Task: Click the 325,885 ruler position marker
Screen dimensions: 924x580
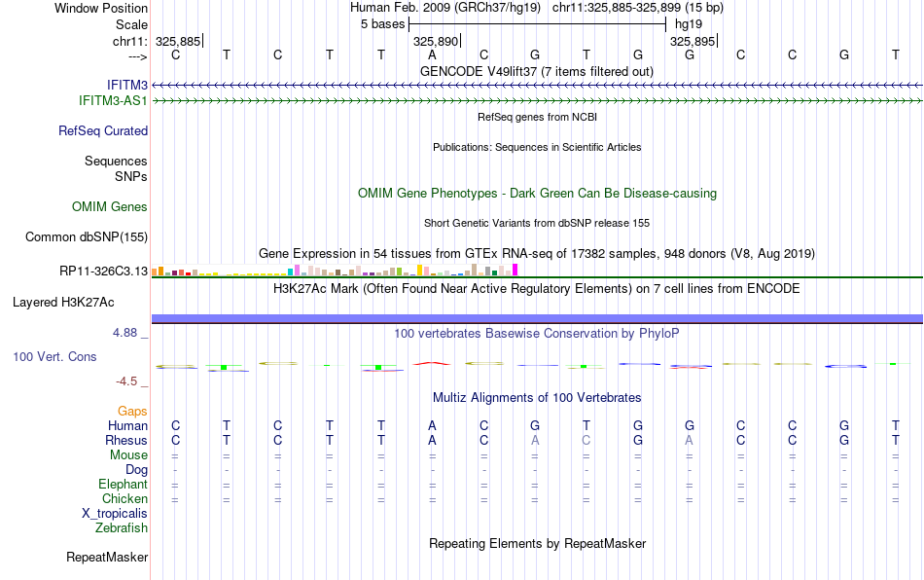Action: pyautogui.click(x=179, y=41)
